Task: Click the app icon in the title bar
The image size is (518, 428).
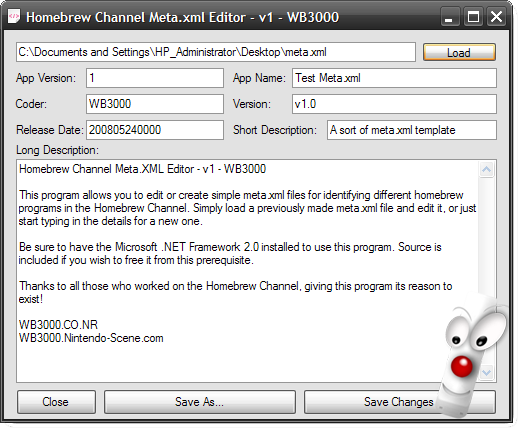Action: (x=14, y=16)
